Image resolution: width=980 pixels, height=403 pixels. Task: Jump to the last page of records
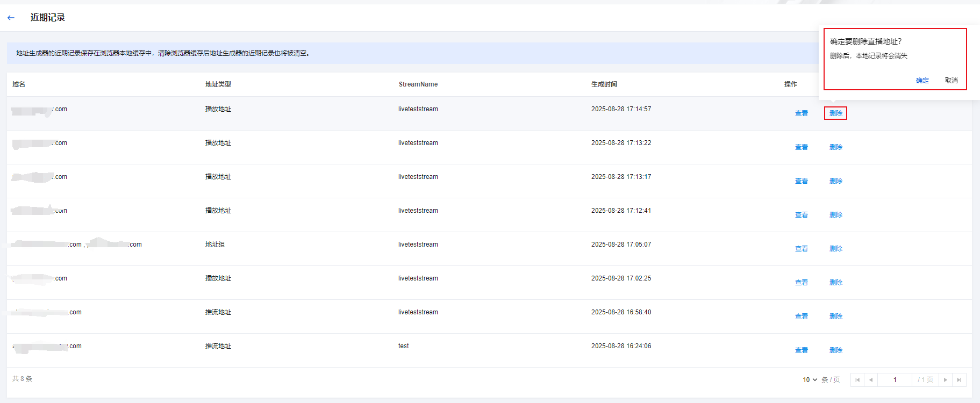click(x=959, y=380)
